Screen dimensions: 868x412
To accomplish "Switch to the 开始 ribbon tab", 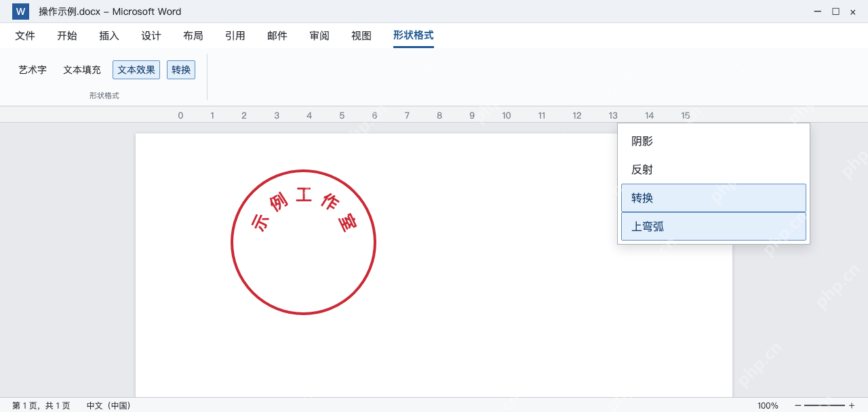I will click(67, 36).
